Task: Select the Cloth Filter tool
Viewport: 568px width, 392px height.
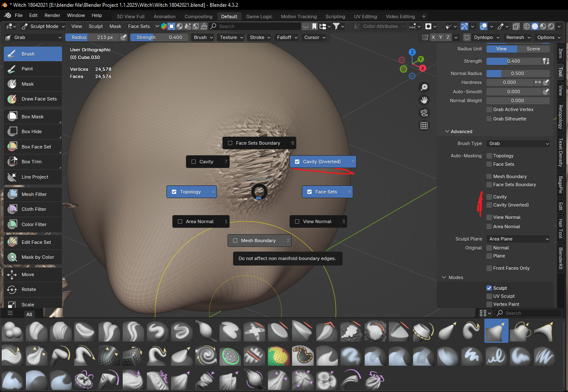Action: pos(33,209)
